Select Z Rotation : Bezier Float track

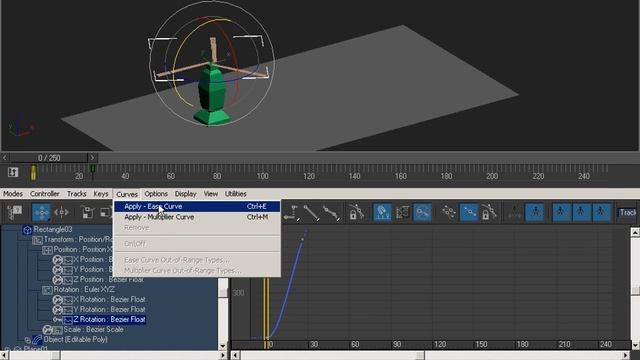click(109, 320)
